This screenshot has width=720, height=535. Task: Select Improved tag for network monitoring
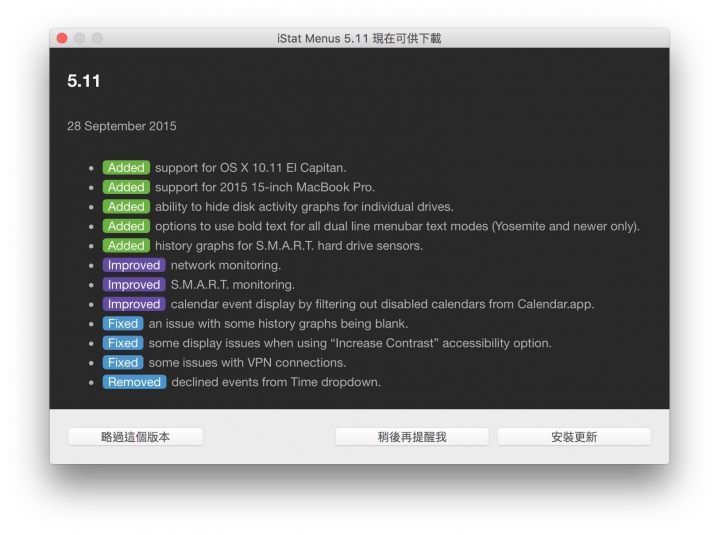(134, 265)
